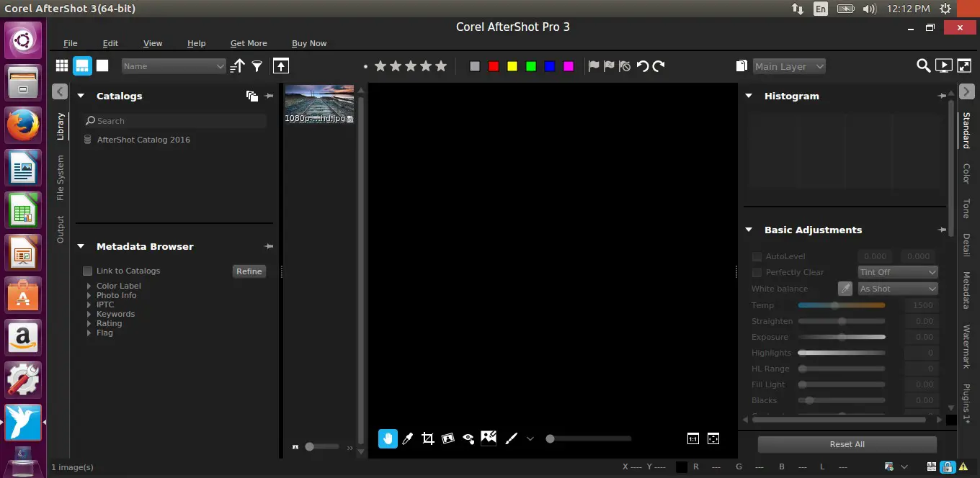980x478 pixels.
Task: Pin the Histogram panel
Action: [x=942, y=96]
